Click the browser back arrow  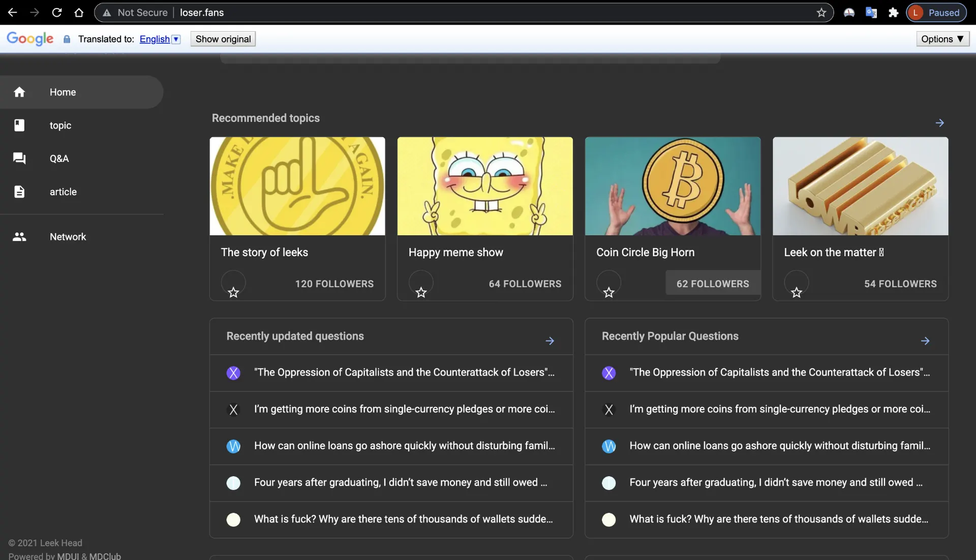point(12,12)
